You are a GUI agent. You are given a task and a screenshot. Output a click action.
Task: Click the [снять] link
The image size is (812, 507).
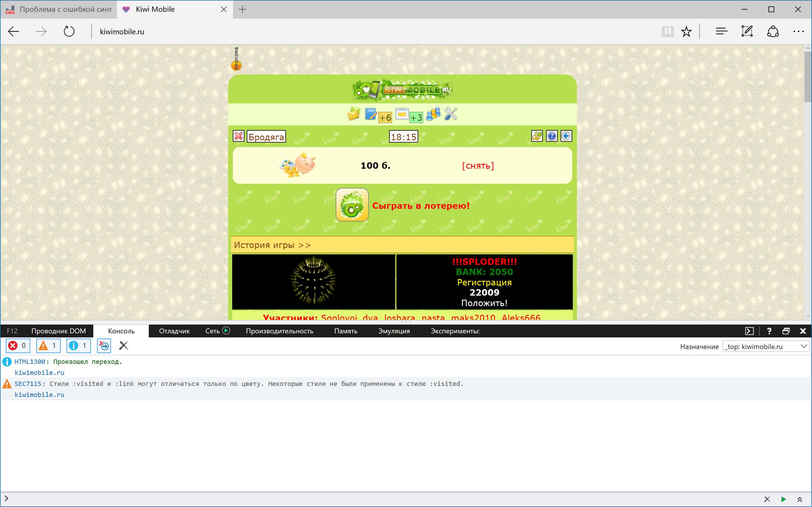tap(478, 166)
